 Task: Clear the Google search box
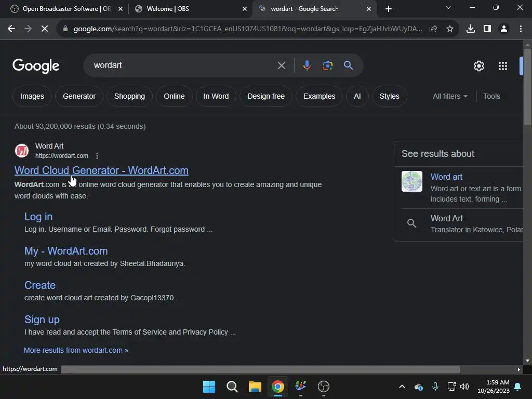click(281, 65)
